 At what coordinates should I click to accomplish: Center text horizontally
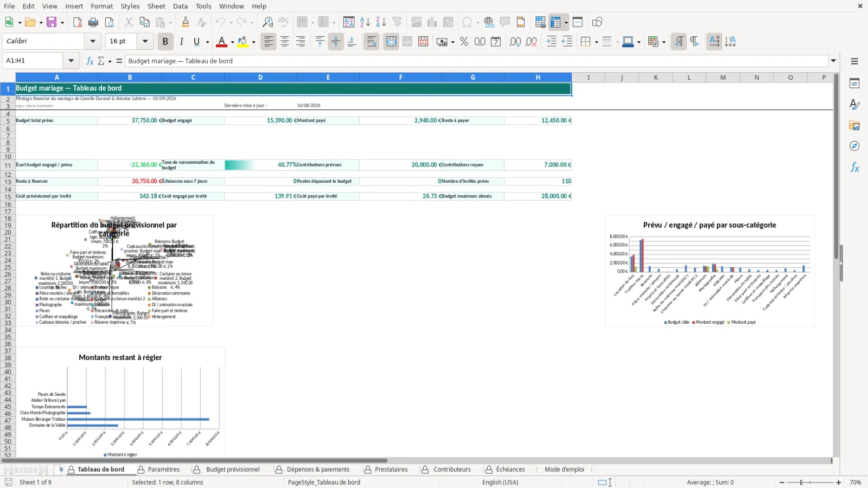tap(285, 42)
